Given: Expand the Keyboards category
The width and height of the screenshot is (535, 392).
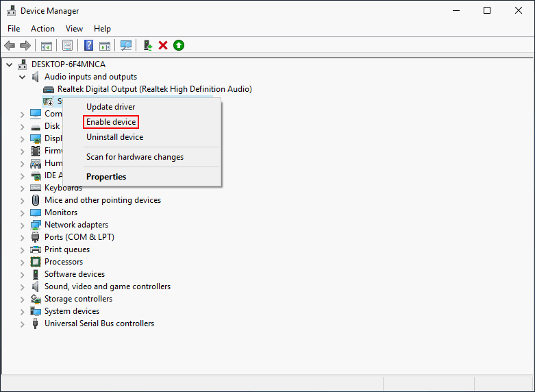Looking at the screenshot, I should (x=23, y=188).
